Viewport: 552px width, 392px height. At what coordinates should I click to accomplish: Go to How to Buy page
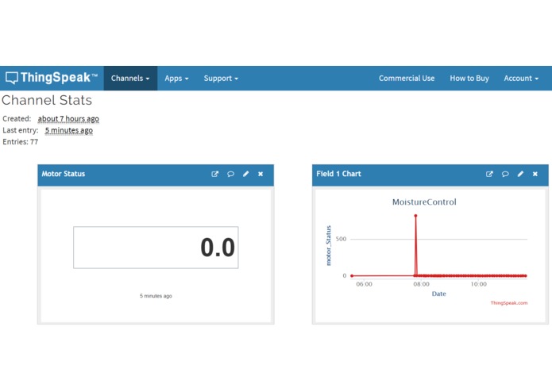pyautogui.click(x=469, y=78)
